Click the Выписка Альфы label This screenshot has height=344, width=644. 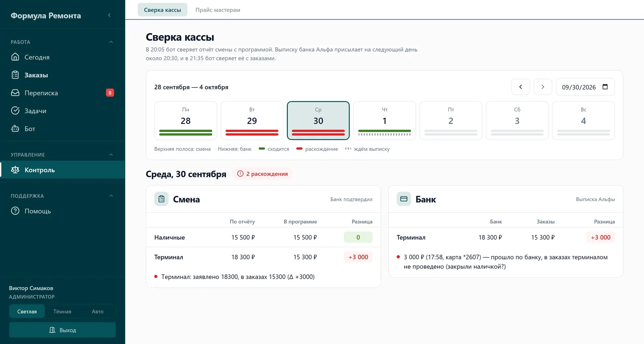pyautogui.click(x=595, y=199)
